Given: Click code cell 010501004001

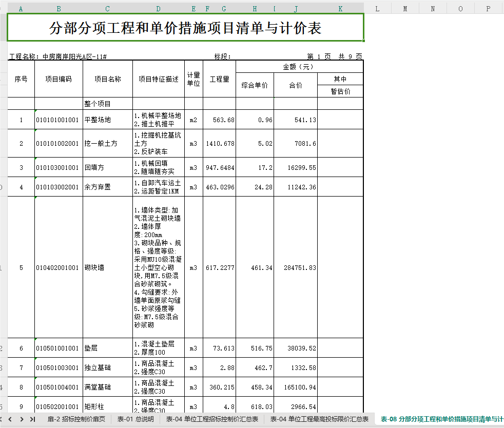Looking at the screenshot, I should click(x=59, y=387).
